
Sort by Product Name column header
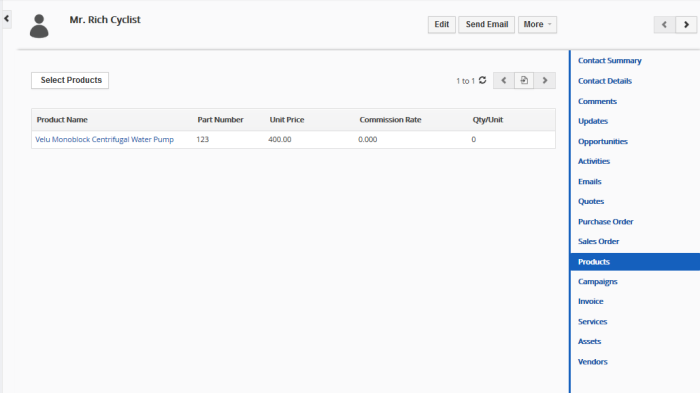click(x=62, y=120)
